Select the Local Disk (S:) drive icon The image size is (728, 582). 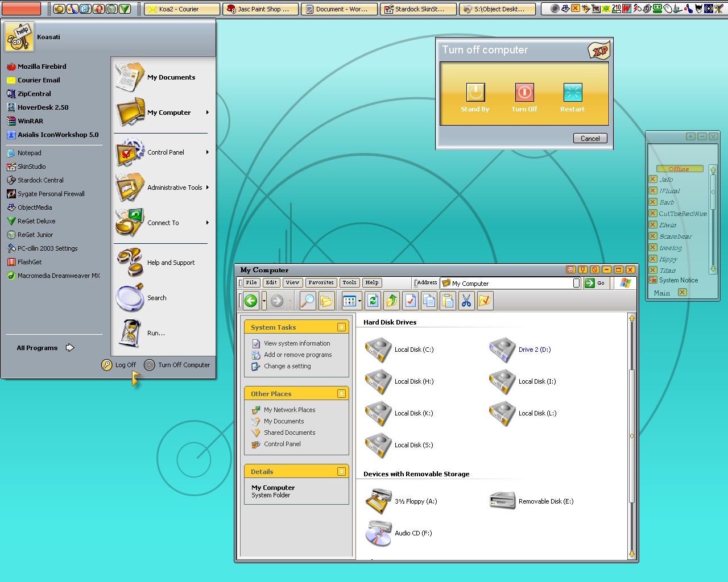coord(378,445)
